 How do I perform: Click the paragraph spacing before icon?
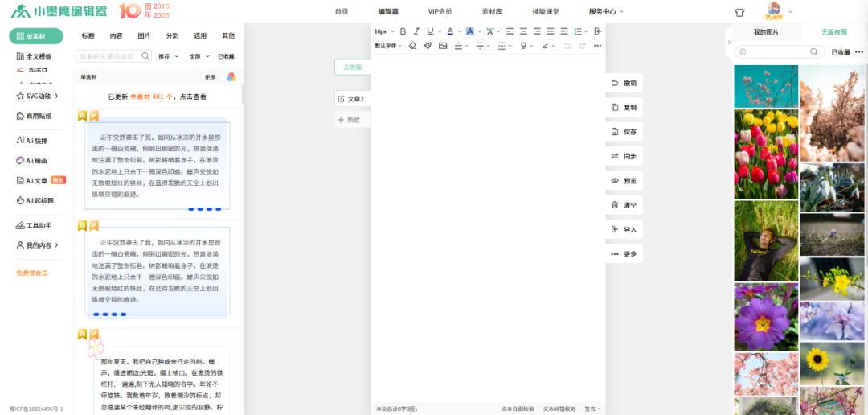458,46
